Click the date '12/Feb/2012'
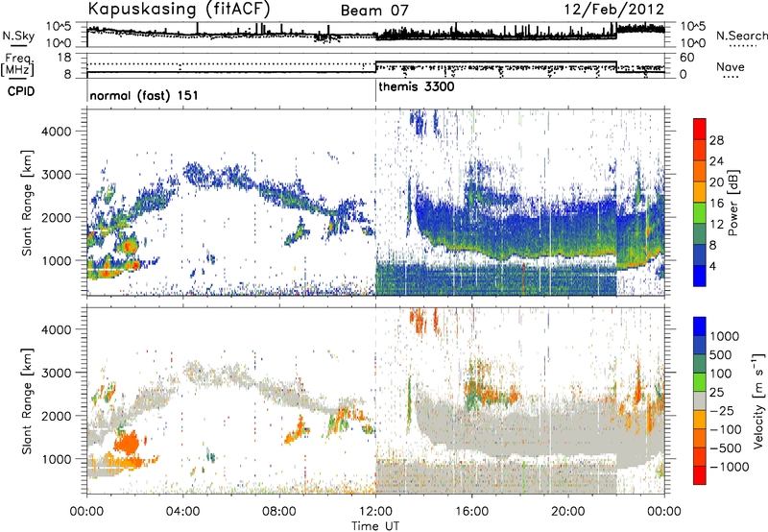The image size is (768, 532). point(614,10)
